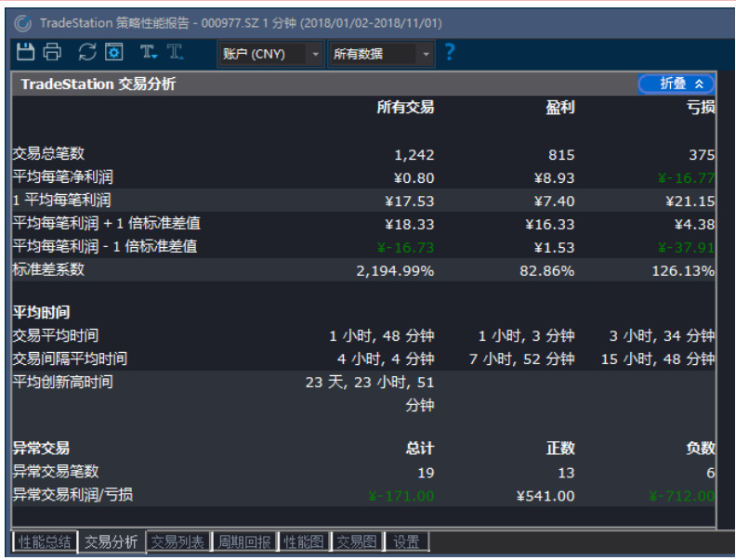This screenshot has height=560, width=736.
Task: Open the 账户 (CNY) currency dropdown
Action: tap(270, 54)
